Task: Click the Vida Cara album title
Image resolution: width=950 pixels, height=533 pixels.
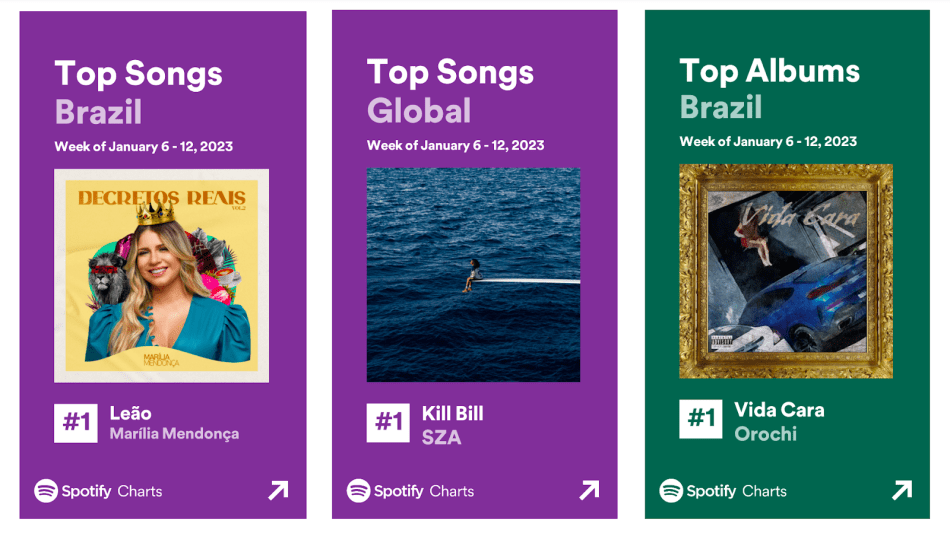Action: click(x=779, y=409)
